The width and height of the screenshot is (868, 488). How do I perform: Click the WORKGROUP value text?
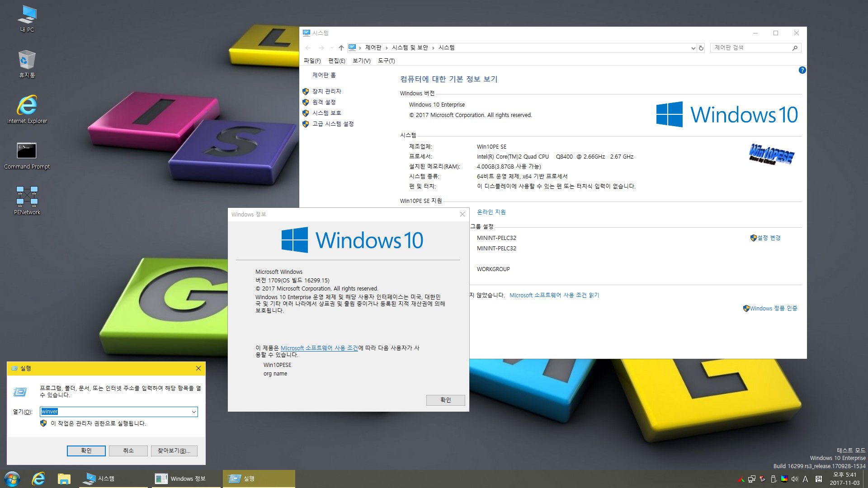pos(493,269)
